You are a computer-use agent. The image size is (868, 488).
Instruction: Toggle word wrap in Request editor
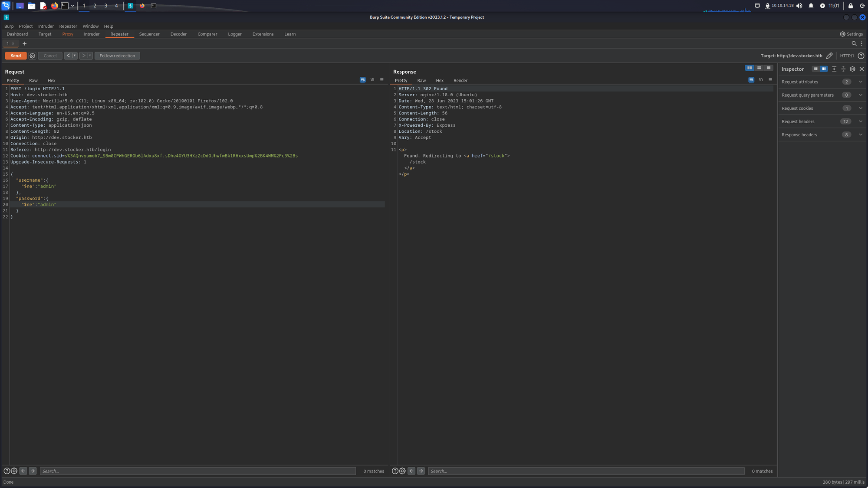pos(363,80)
